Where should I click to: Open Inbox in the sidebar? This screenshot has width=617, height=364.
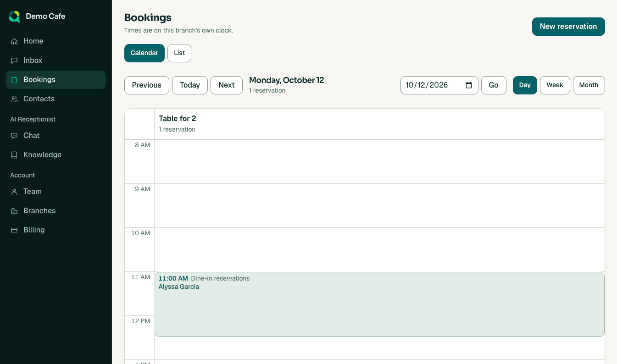(x=56, y=61)
